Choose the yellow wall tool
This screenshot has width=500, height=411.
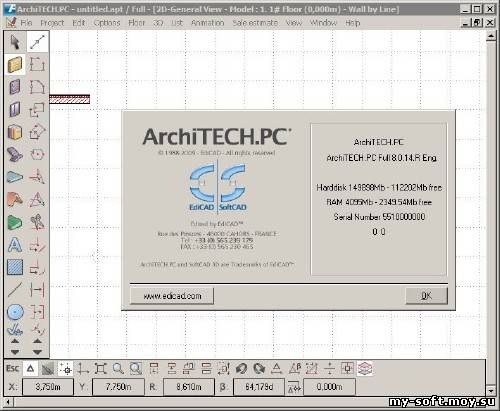pos(15,64)
